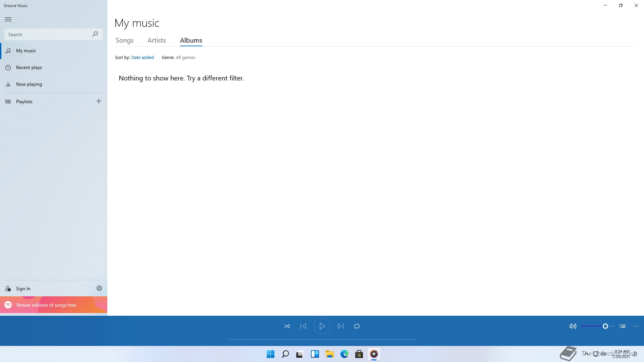
Task: Open Task View on taskbar
Action: coord(300,354)
